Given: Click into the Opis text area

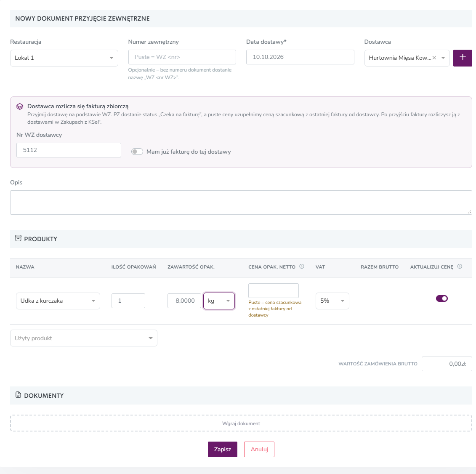Looking at the screenshot, I should [241, 202].
